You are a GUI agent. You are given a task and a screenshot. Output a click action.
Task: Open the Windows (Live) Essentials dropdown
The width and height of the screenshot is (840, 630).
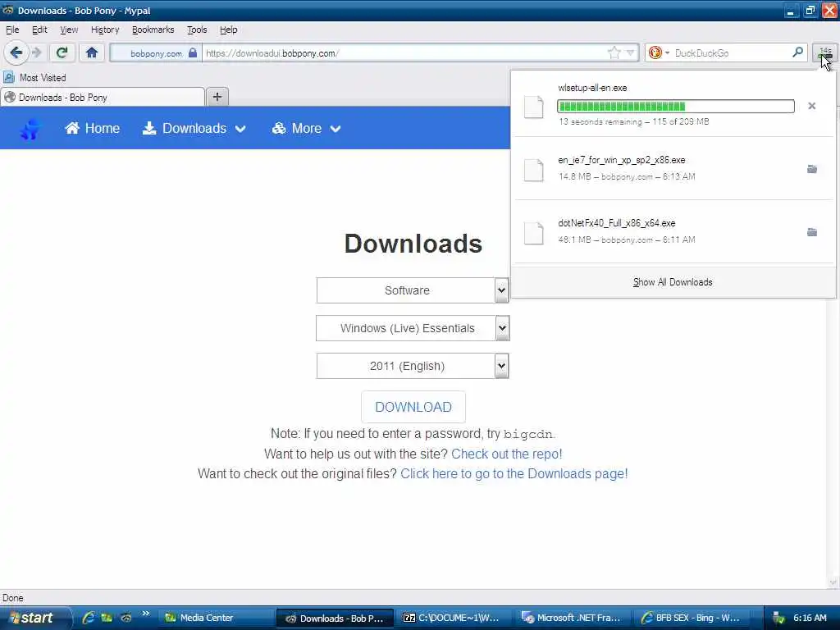413,328
